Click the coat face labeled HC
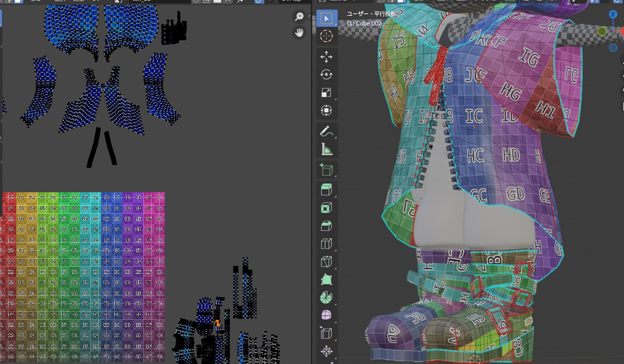This screenshot has height=364, width=624. (475, 156)
